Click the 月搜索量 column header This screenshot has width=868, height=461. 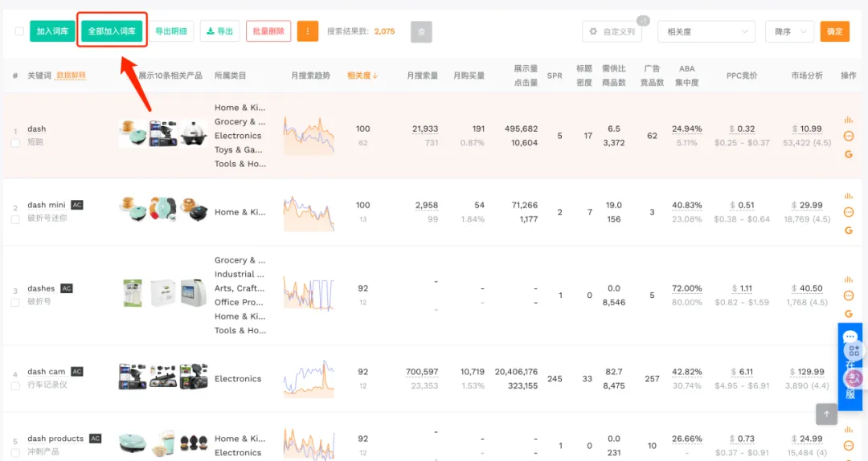point(423,75)
